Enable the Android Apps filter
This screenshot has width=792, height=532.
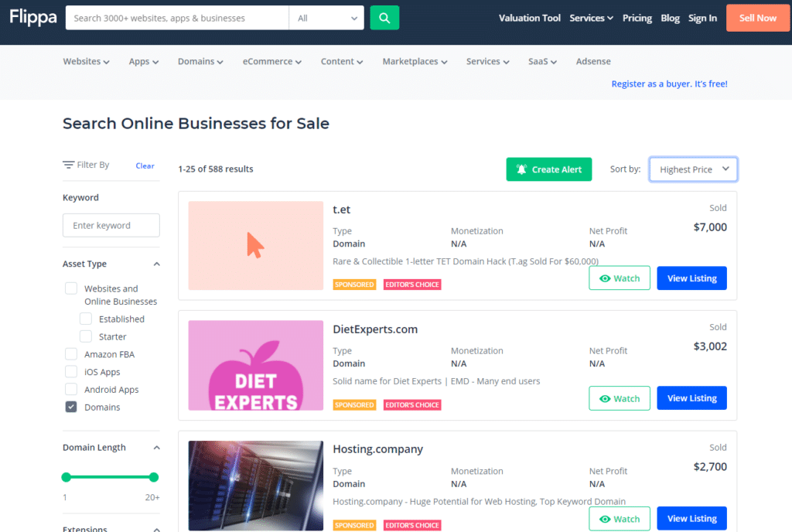71,389
